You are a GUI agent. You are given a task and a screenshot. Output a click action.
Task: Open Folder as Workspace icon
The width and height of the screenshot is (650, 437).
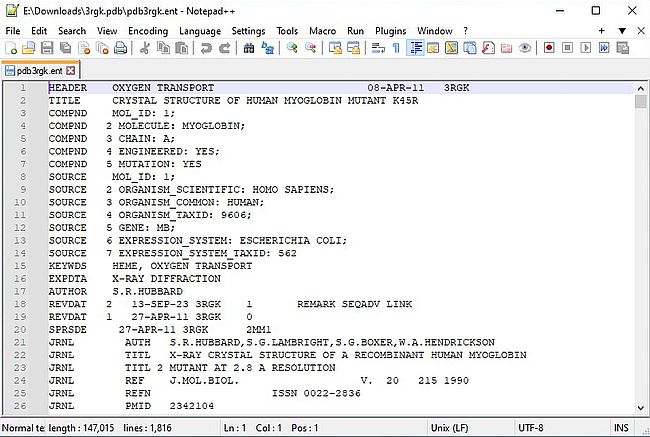[x=507, y=48]
